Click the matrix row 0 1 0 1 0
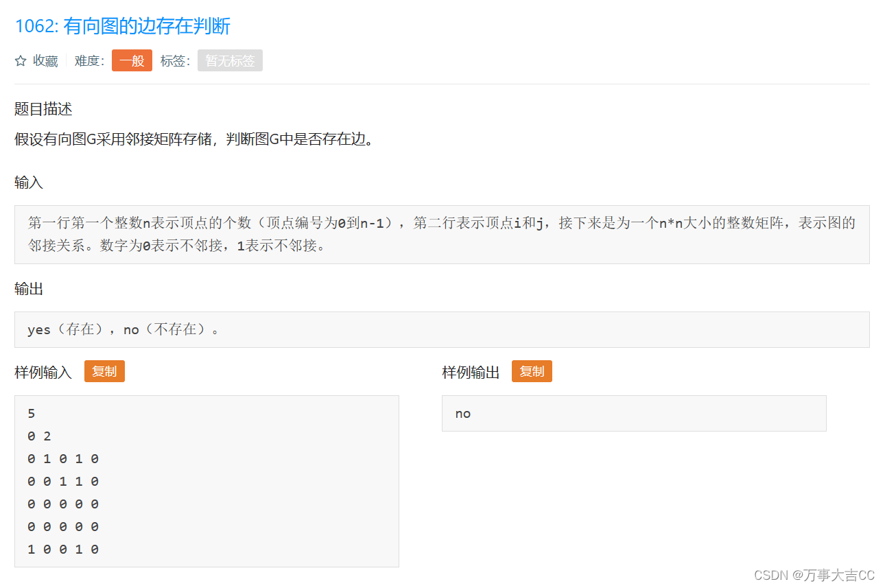Image resolution: width=885 pixels, height=588 pixels. [x=63, y=459]
